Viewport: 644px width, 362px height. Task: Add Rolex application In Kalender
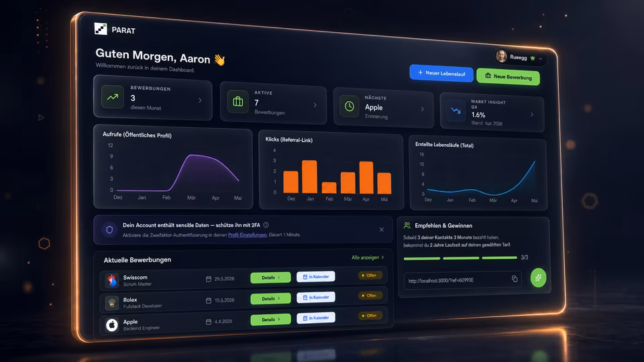316,297
